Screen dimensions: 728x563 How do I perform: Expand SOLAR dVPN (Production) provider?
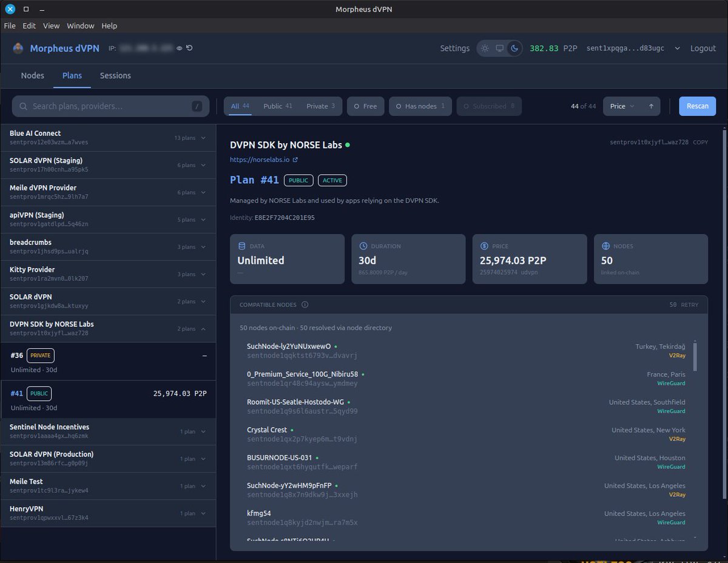tap(108, 459)
